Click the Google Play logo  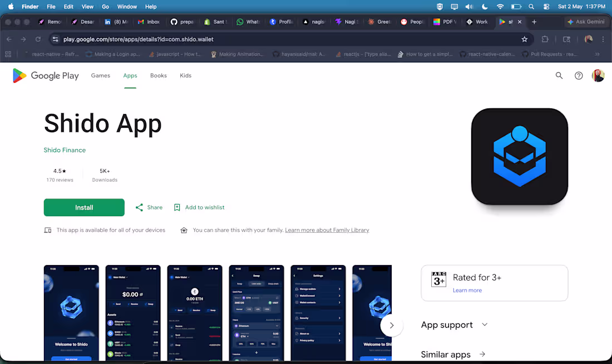(46, 76)
